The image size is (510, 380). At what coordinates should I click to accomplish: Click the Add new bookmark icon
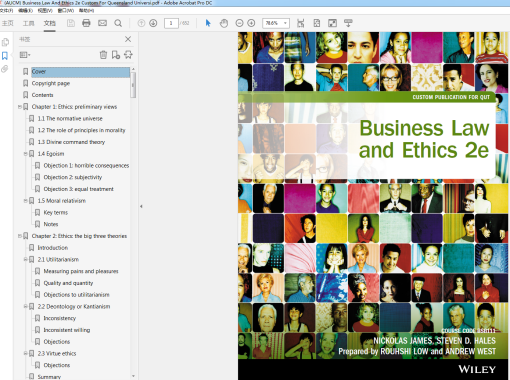(116, 55)
